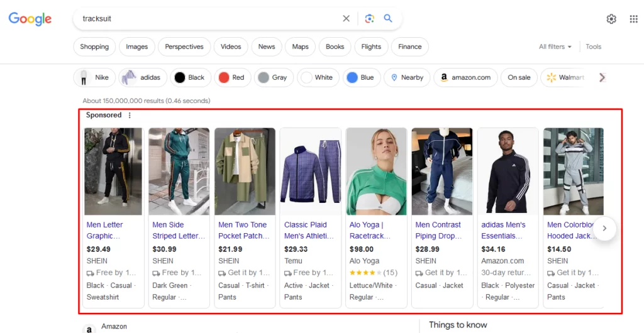644x333 pixels.
Task: Open the Men Letter Graphic product image
Action: point(113,172)
